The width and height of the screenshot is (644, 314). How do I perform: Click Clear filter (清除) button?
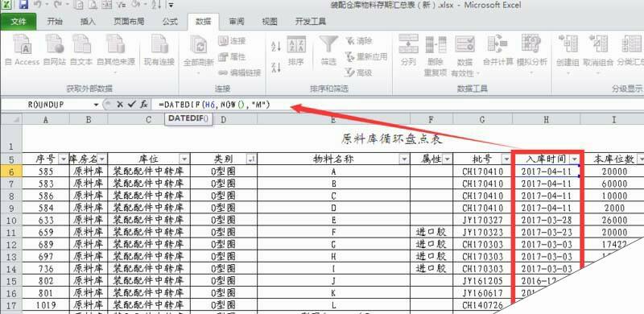point(359,41)
